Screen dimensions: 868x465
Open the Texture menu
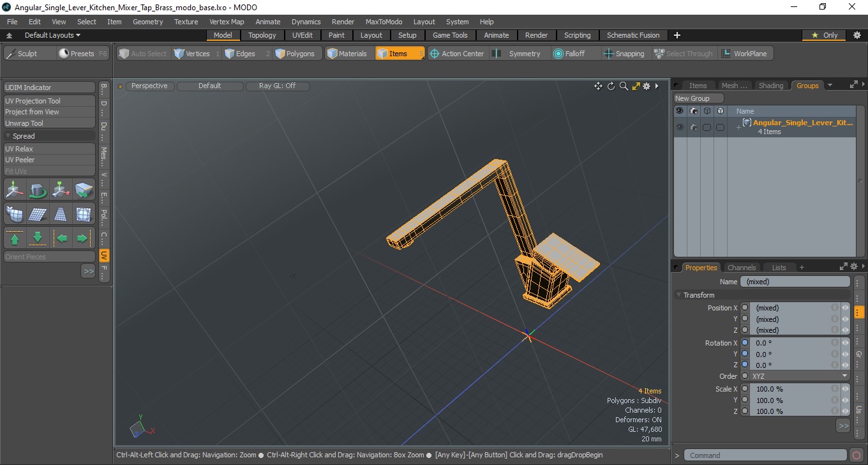186,22
